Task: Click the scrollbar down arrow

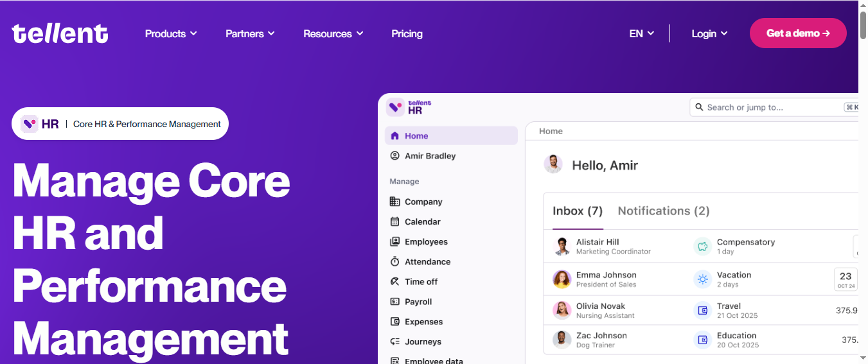Action: tap(863, 359)
